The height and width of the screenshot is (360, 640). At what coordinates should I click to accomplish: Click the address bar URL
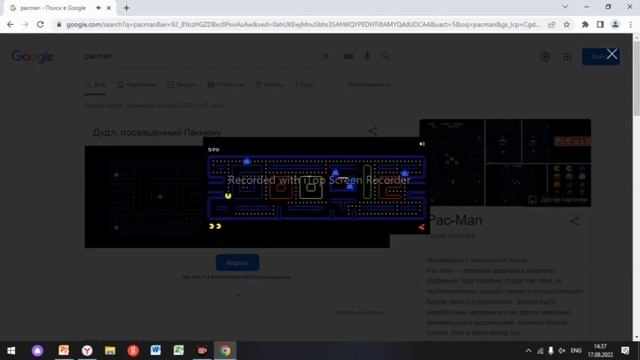[x=302, y=24]
